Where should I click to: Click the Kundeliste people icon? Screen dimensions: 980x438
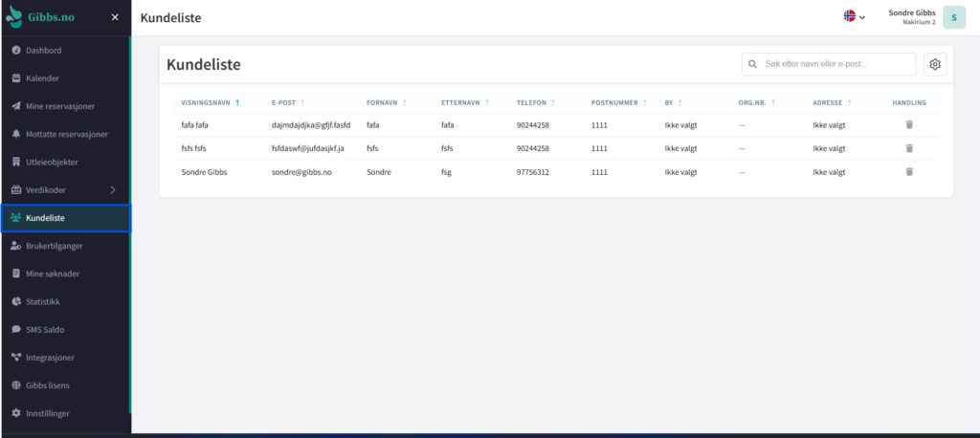16,218
